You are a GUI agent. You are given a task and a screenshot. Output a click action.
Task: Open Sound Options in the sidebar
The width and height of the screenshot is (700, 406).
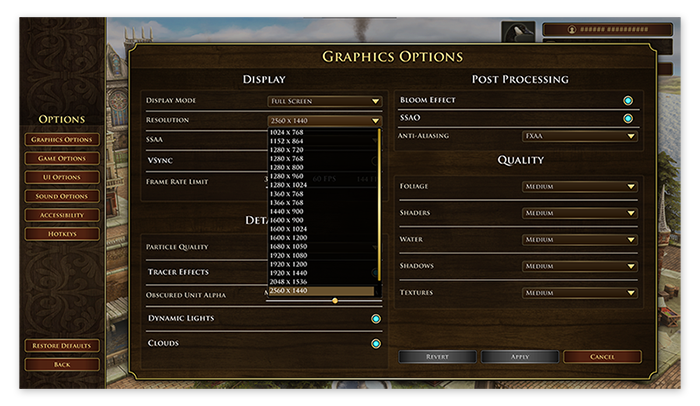(x=62, y=196)
